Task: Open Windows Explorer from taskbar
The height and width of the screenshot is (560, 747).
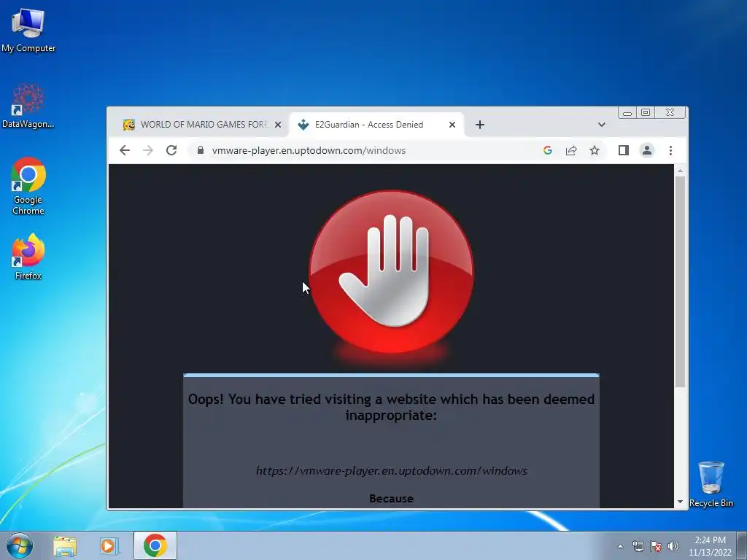Action: click(x=65, y=545)
